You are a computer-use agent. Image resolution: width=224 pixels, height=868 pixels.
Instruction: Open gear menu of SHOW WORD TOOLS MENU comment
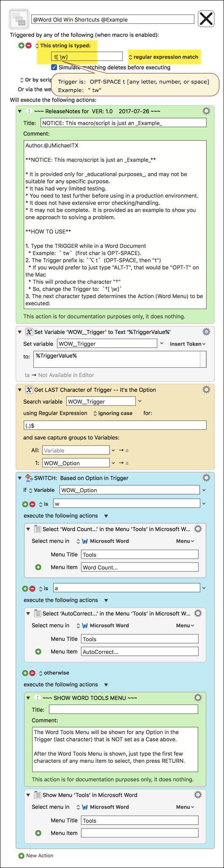pyautogui.click(x=197, y=697)
